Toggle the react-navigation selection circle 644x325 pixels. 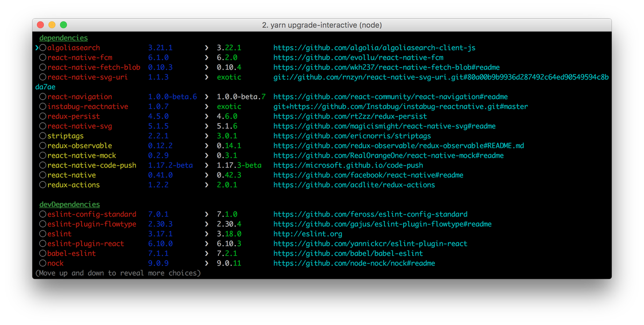pyautogui.click(x=43, y=97)
